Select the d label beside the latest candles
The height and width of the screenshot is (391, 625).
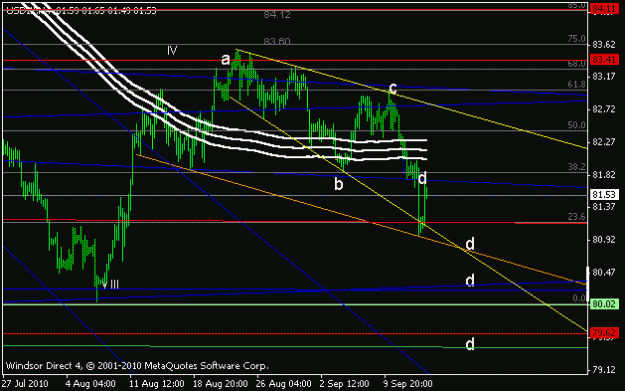(422, 178)
